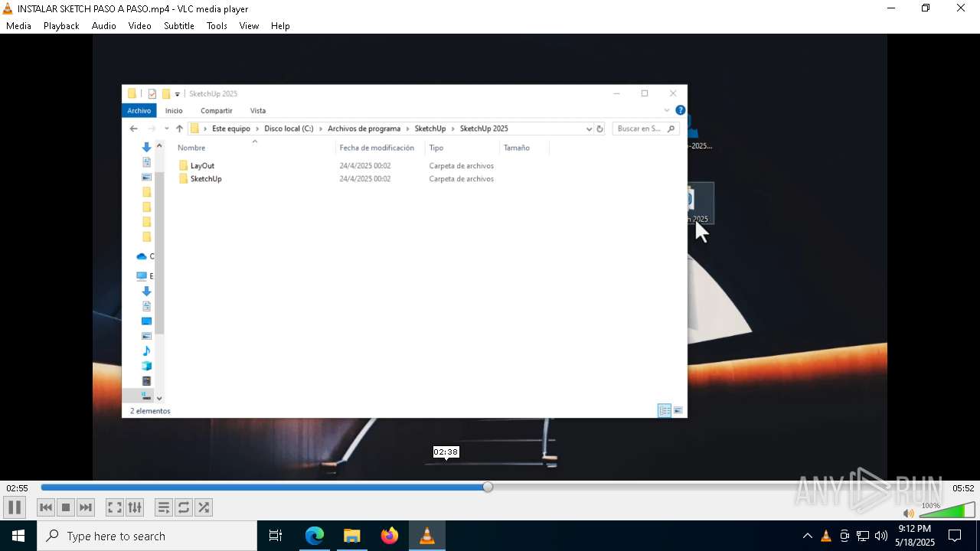Toggle the total time 05:52 display
The image size is (980, 551).
coord(963,488)
